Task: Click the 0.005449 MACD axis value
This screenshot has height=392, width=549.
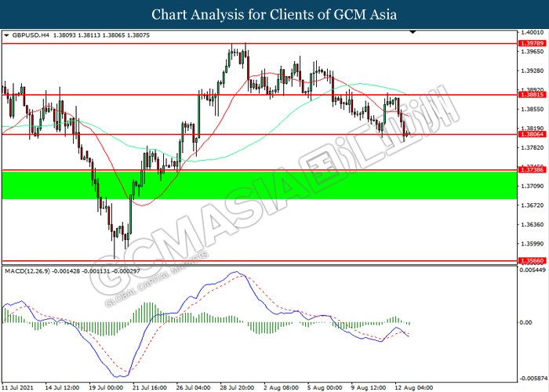Action: tap(533, 270)
